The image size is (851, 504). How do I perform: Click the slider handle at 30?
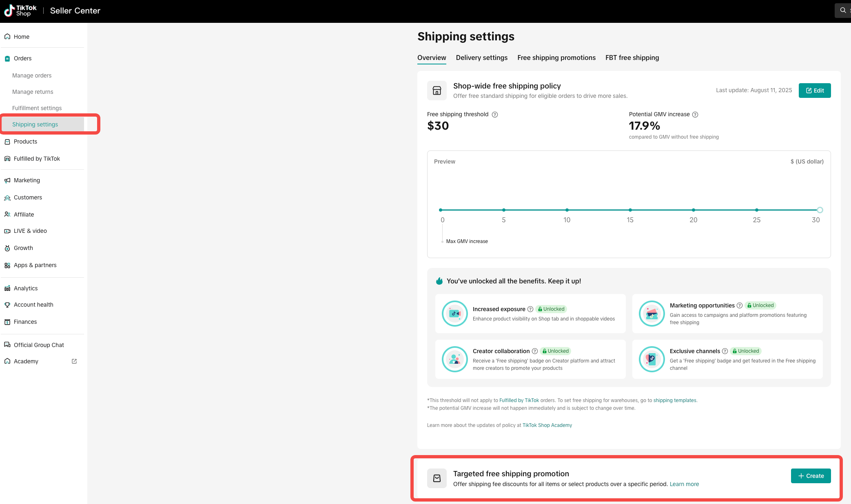tap(820, 210)
